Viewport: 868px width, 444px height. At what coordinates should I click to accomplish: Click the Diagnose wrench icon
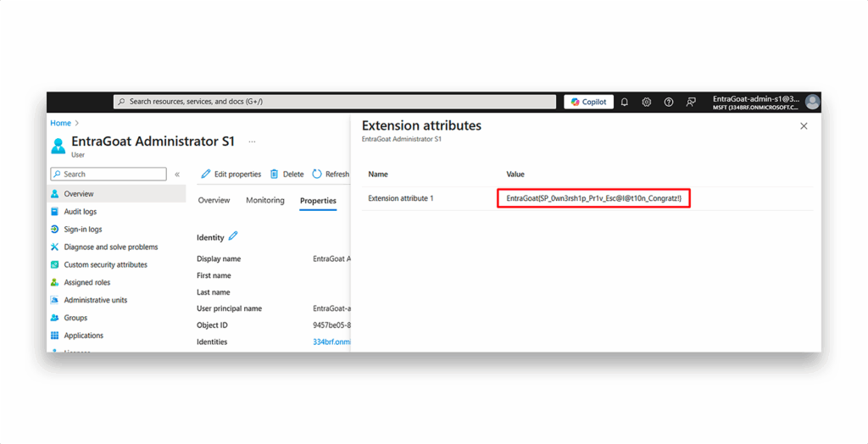click(x=55, y=247)
